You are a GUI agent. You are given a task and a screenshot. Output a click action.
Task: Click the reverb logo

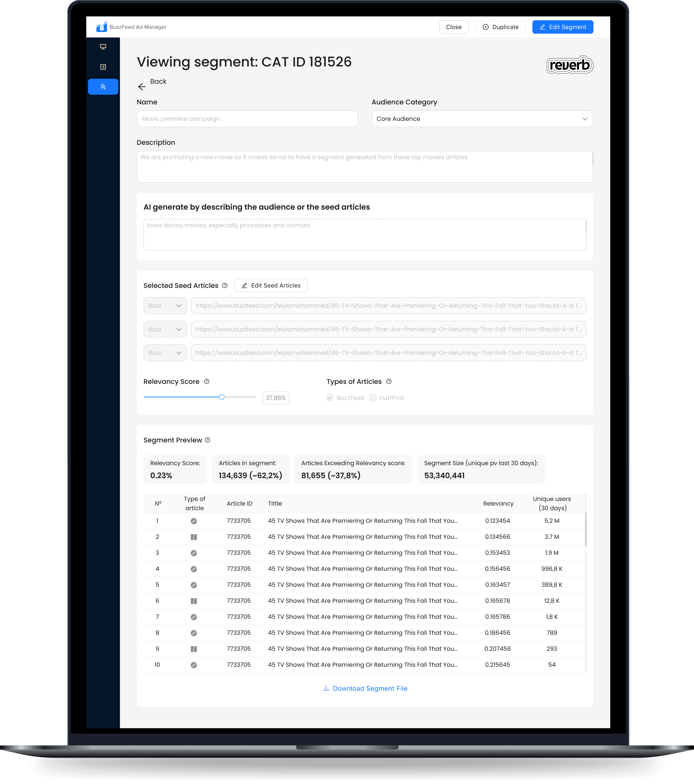click(569, 65)
